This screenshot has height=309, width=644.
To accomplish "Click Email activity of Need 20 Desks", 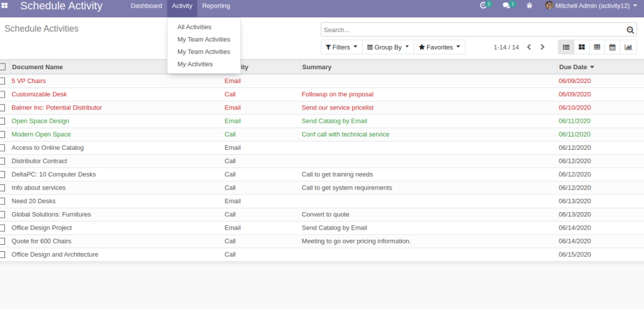I will [x=233, y=201].
